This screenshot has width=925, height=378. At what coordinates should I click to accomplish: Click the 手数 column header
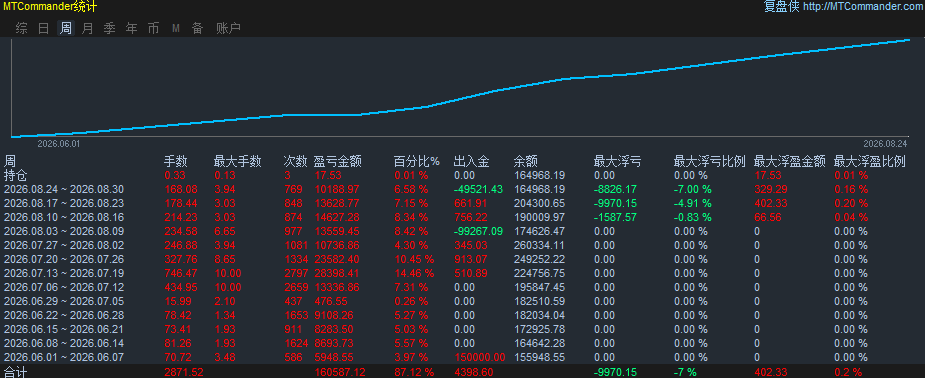tap(175, 162)
